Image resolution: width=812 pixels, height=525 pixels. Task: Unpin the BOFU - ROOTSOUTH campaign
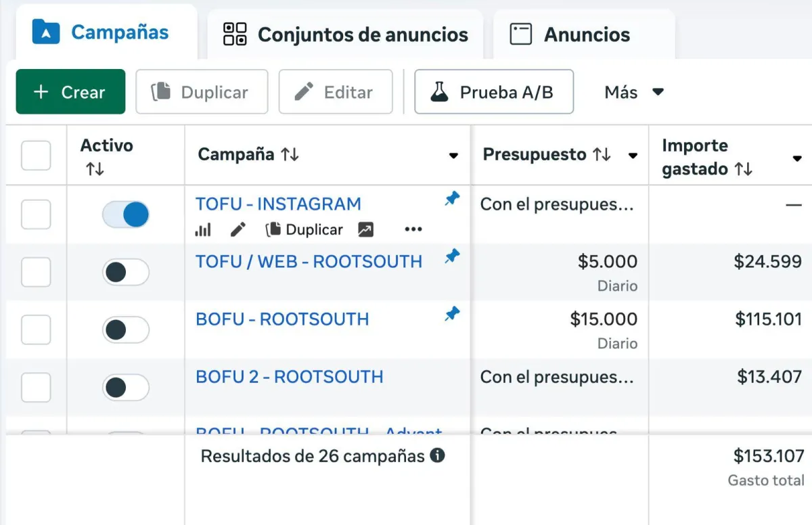pyautogui.click(x=452, y=314)
